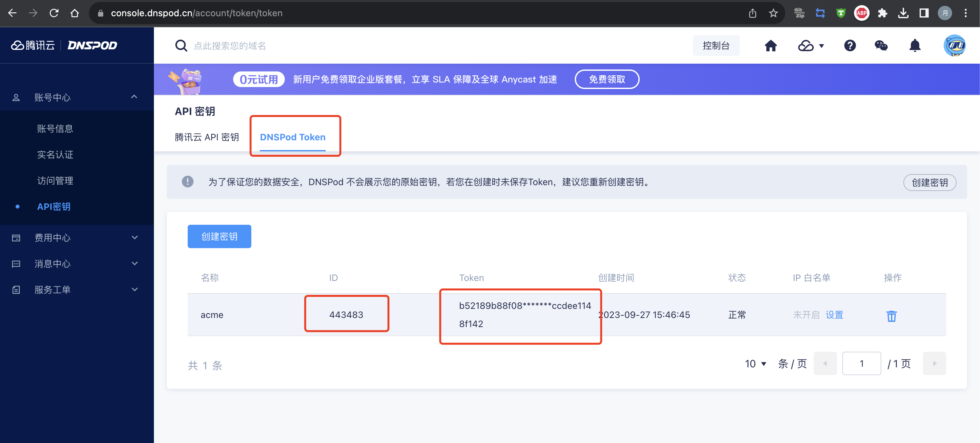Open the green shield extension icon
This screenshot has height=443, width=980.
click(841, 13)
